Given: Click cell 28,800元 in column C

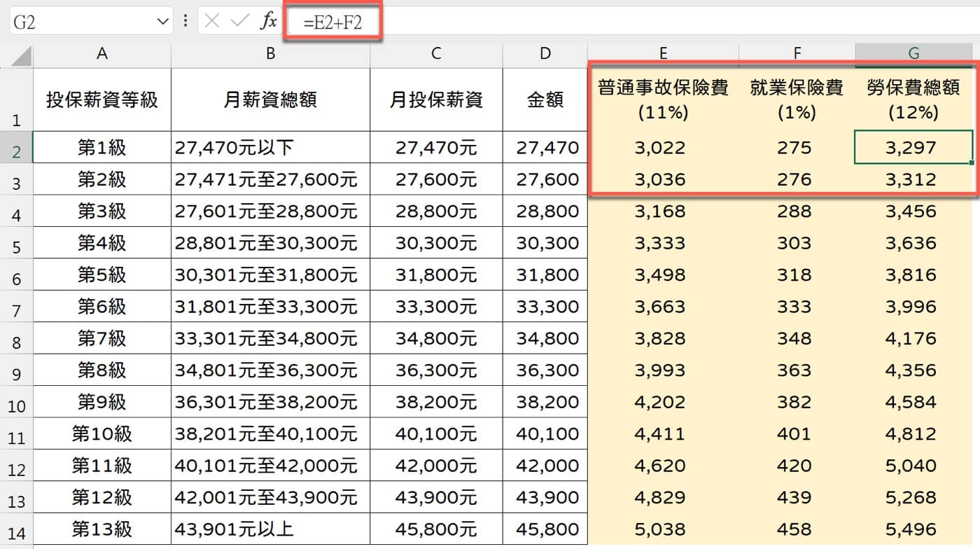Looking at the screenshot, I should (436, 211).
